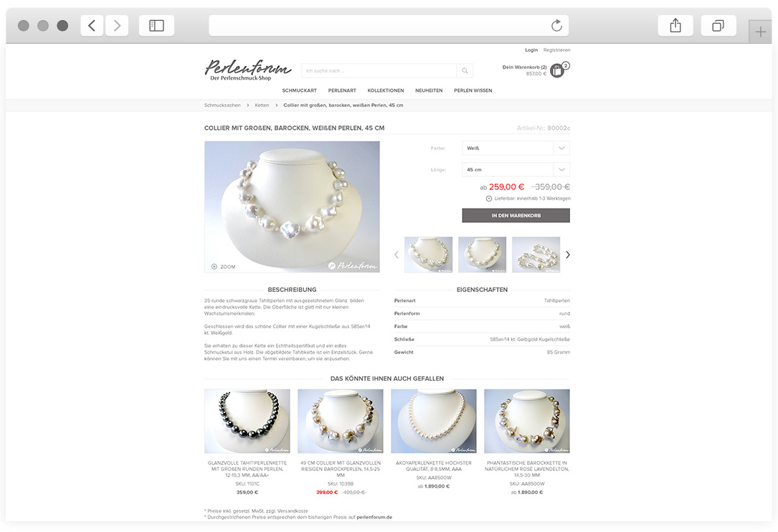Open the PERLEN WISSEN menu

(473, 90)
